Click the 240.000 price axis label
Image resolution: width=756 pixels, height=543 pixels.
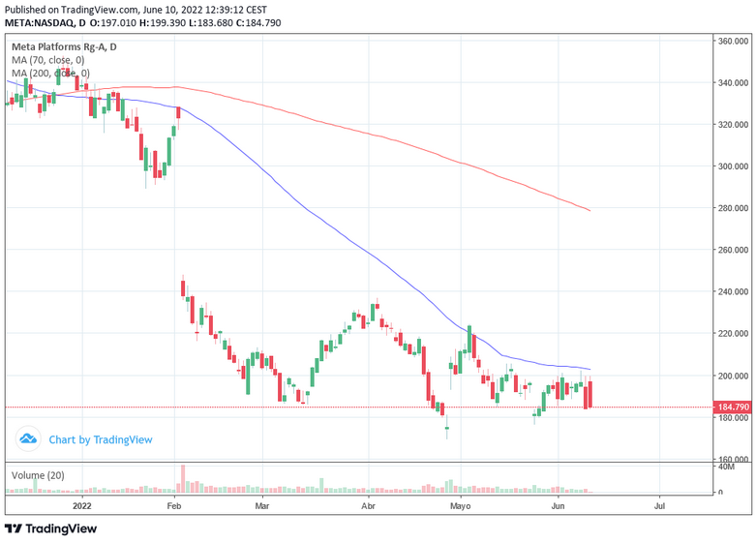click(x=733, y=291)
